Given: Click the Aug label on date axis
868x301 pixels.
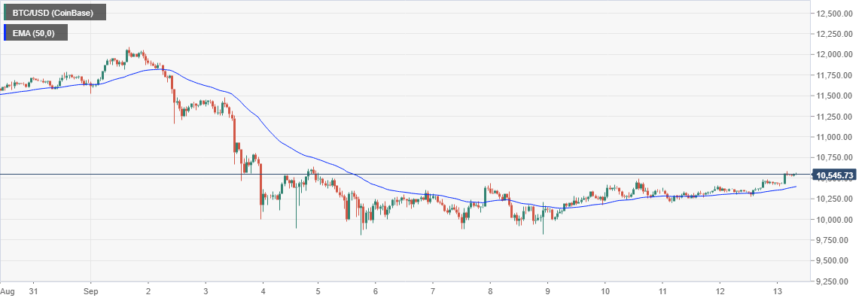Looking at the screenshot, I should (x=8, y=290).
